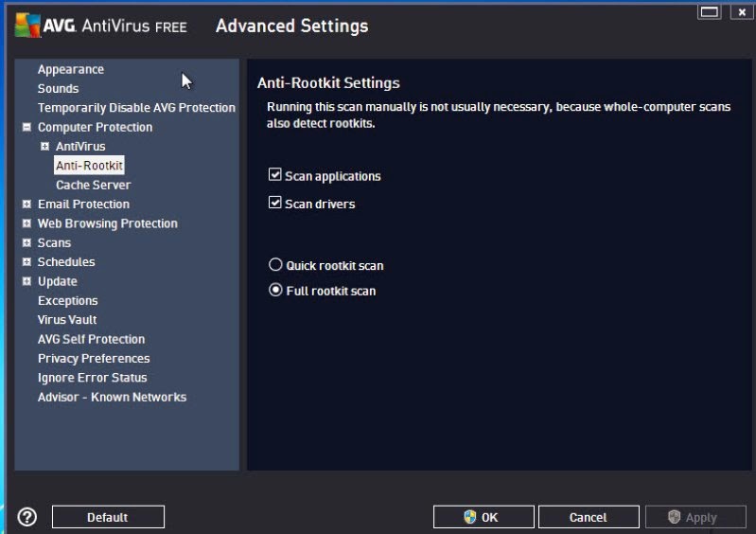Expand the Schedules tree node
The image size is (756, 534).
[x=27, y=262]
